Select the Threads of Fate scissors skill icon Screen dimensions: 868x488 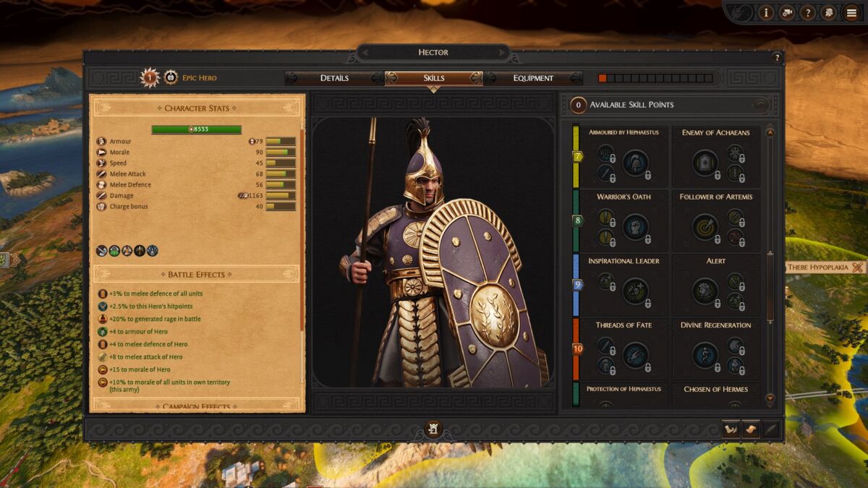[x=636, y=355]
